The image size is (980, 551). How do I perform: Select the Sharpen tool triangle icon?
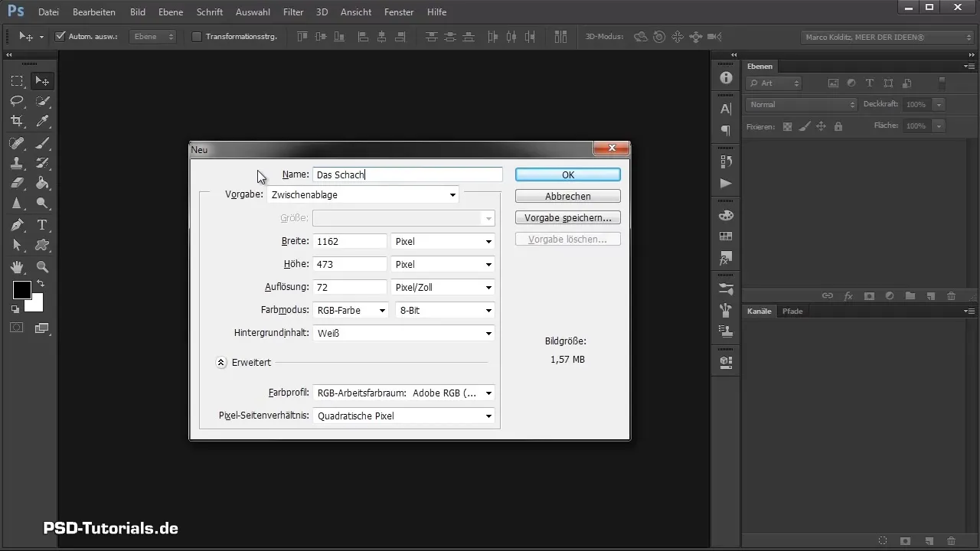point(17,204)
